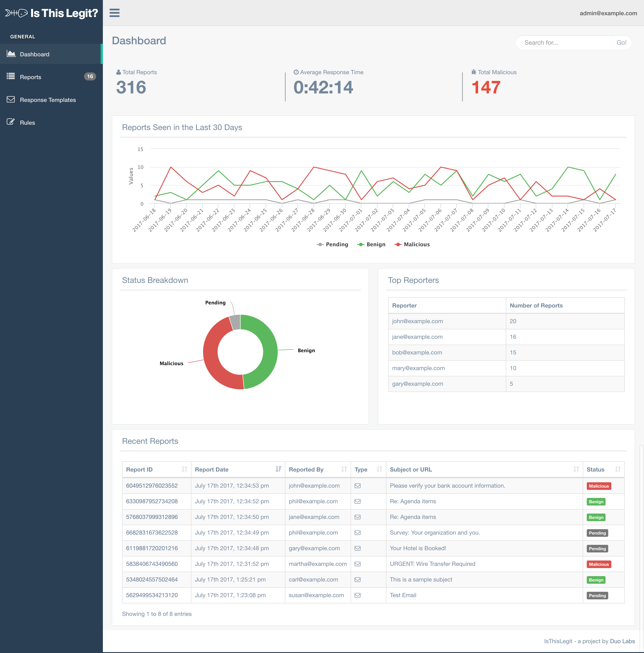Click envelope type icon in susan@example.com row
Screen dimensions: 644x653
coord(357,595)
